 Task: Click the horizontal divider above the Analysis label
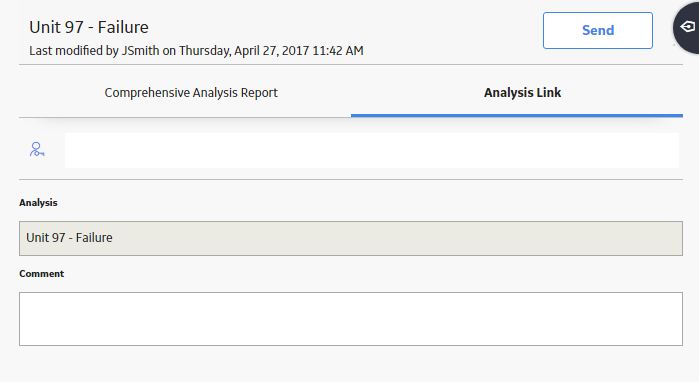click(x=351, y=180)
